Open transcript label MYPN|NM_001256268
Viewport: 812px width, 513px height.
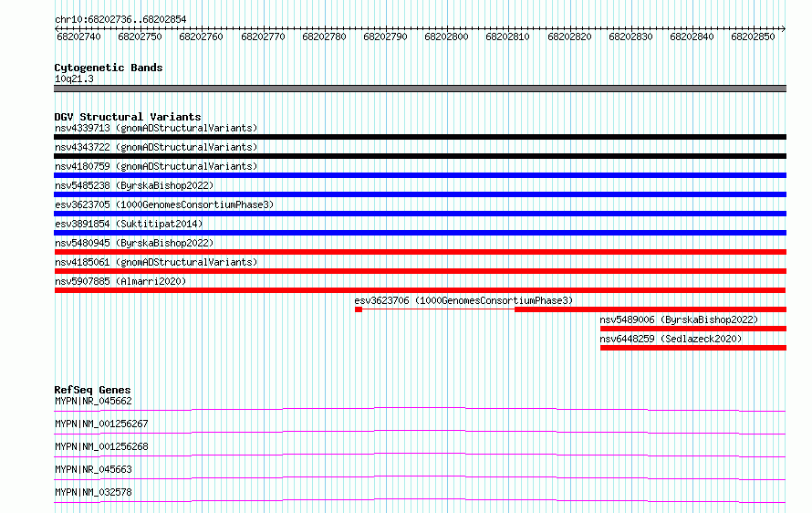(101, 446)
